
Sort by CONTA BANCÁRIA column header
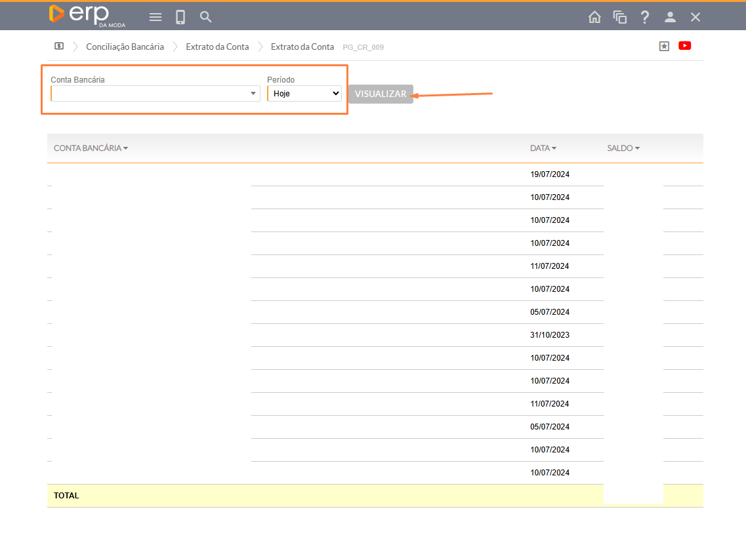coord(91,148)
